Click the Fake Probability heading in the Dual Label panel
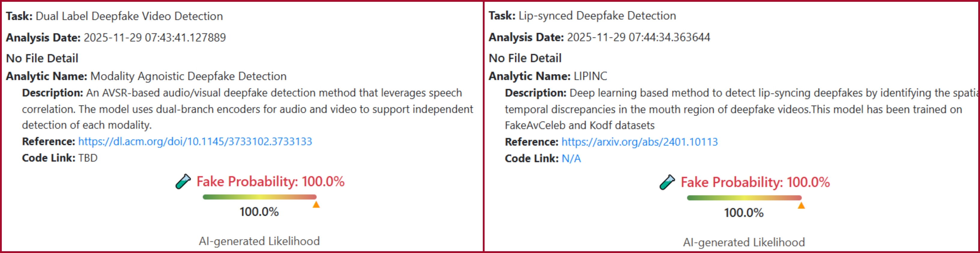 pos(270,182)
